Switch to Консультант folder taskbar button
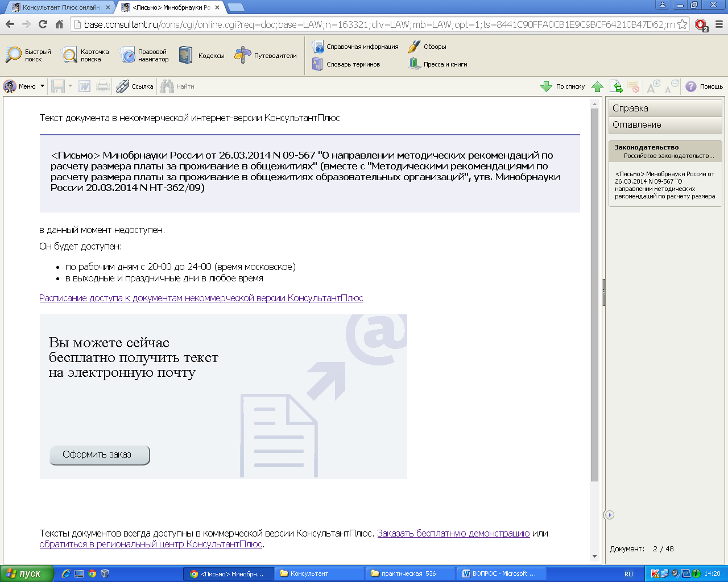The width and height of the screenshot is (728, 582). [x=319, y=573]
